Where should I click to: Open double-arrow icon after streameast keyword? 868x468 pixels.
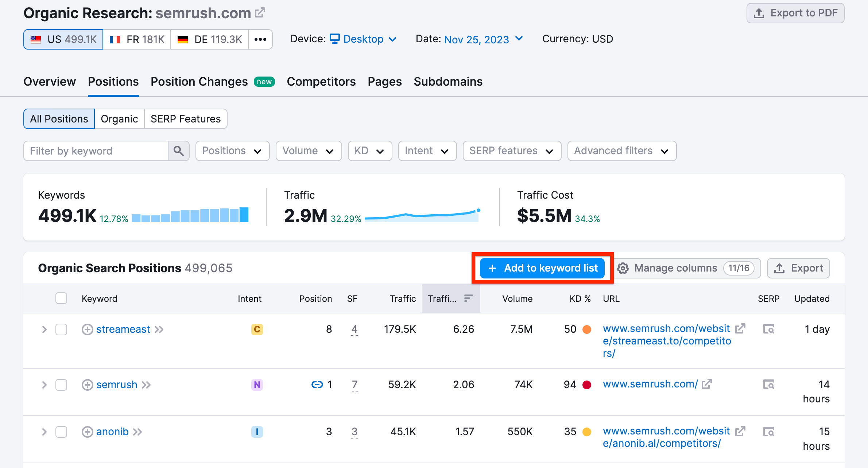pos(159,330)
